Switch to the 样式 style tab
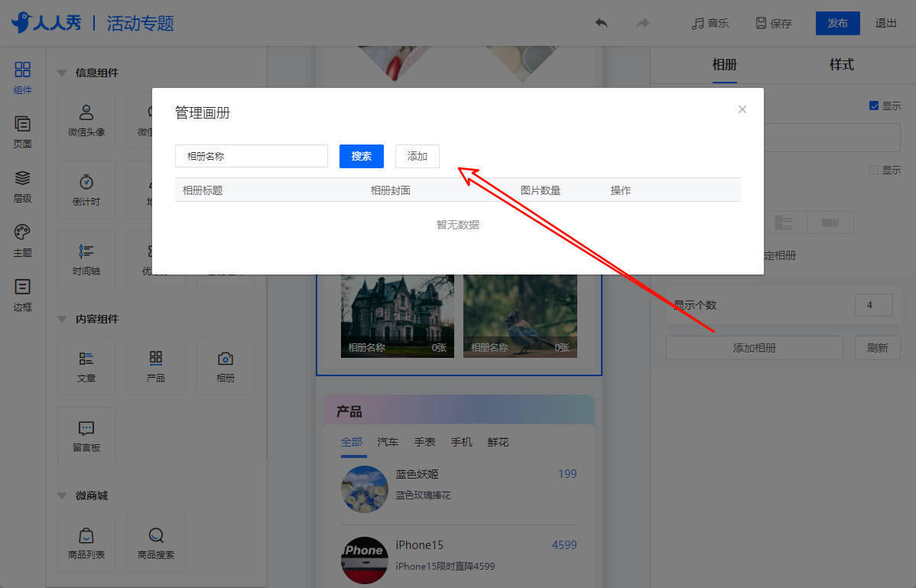Viewport: 916px width, 588px height. pyautogui.click(x=842, y=65)
